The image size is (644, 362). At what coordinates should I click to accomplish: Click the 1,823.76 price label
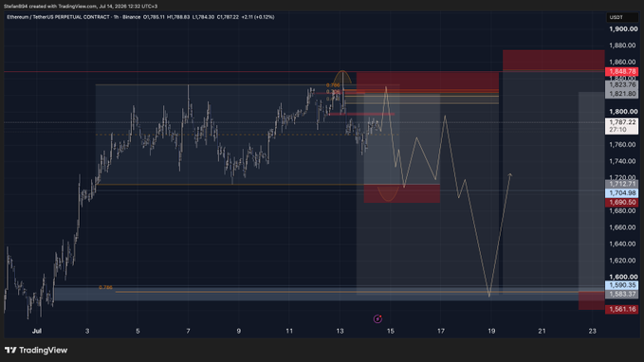[622, 85]
